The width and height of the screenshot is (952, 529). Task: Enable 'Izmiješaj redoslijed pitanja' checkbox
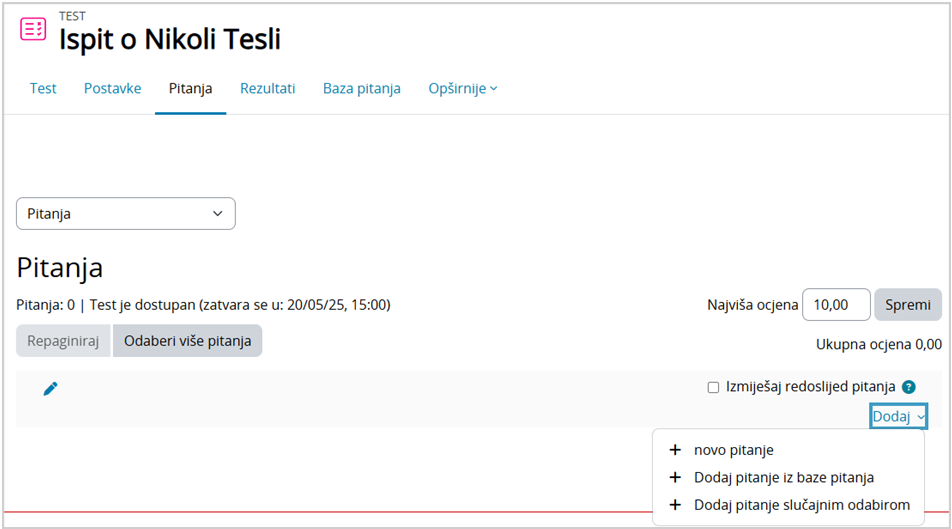(713, 387)
